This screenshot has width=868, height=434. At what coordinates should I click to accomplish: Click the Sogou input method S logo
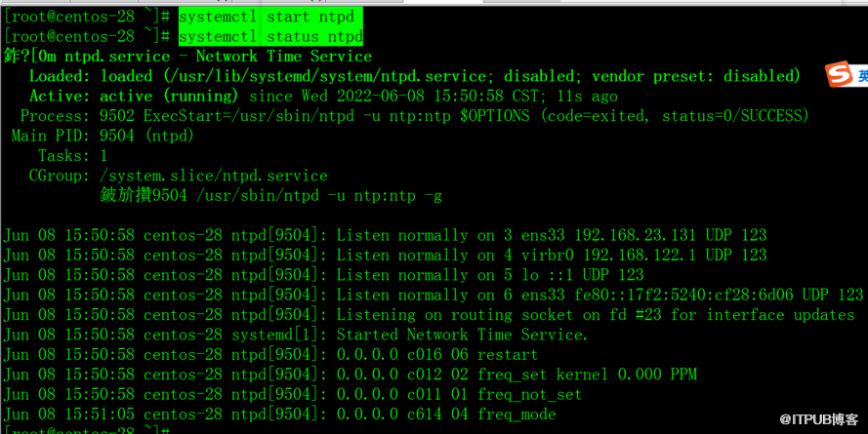click(839, 75)
